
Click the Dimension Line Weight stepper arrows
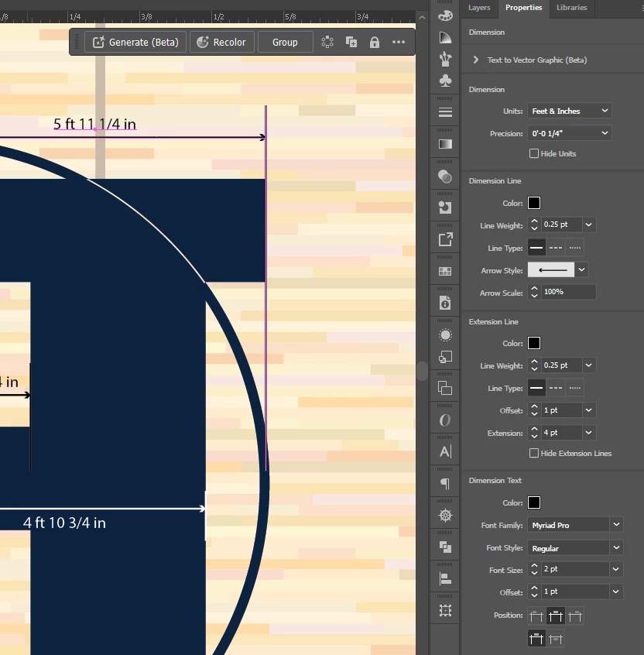click(534, 225)
